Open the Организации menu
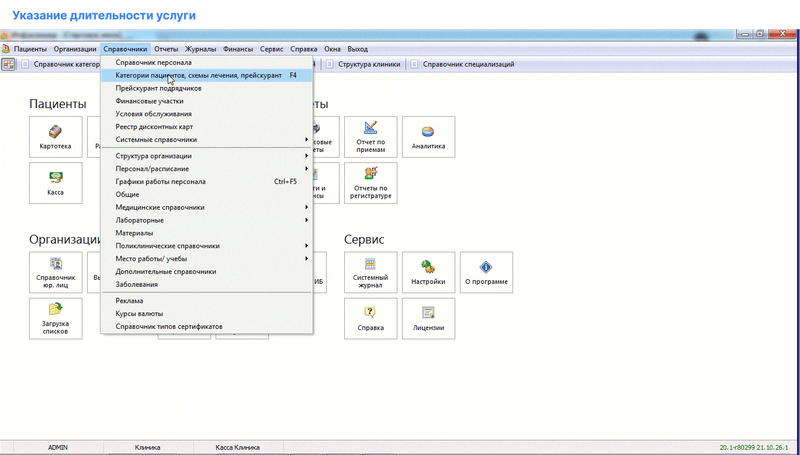 coord(75,49)
